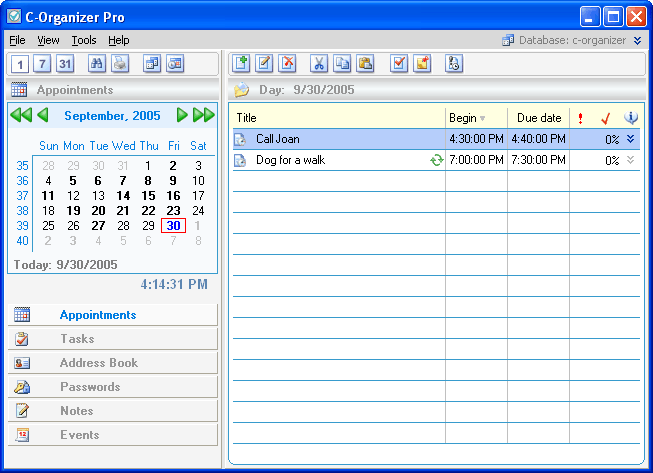Screen dimensions: 653x473
Task: Click the 0% progress of 'Call Joan'
Action: point(612,139)
